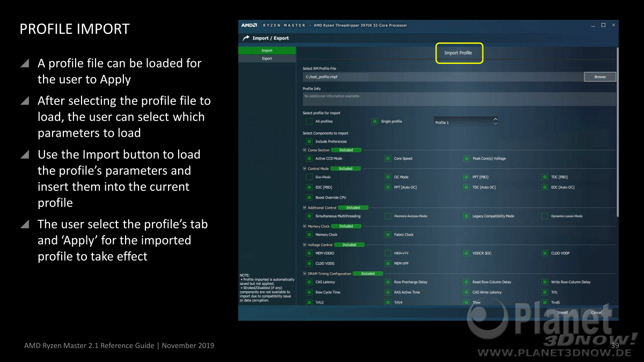This screenshot has width=644, height=362.
Task: Toggle the MEM VDDIO checkbox
Action: (x=309, y=253)
